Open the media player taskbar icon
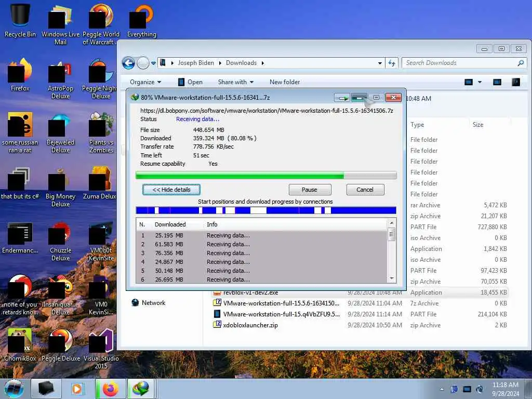532x399 pixels. point(77,389)
